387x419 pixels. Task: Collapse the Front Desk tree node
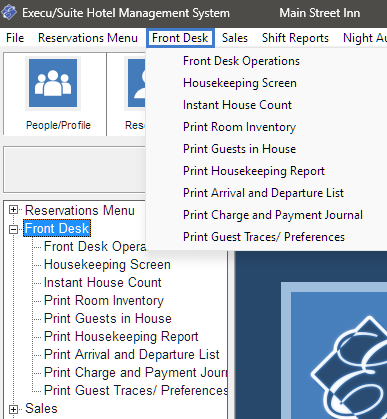pyautogui.click(x=13, y=229)
